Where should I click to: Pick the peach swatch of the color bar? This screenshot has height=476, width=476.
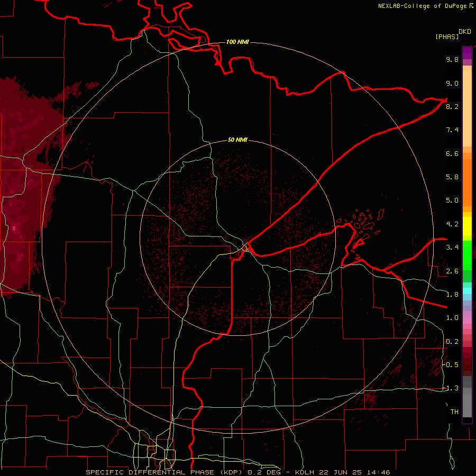[x=467, y=109]
